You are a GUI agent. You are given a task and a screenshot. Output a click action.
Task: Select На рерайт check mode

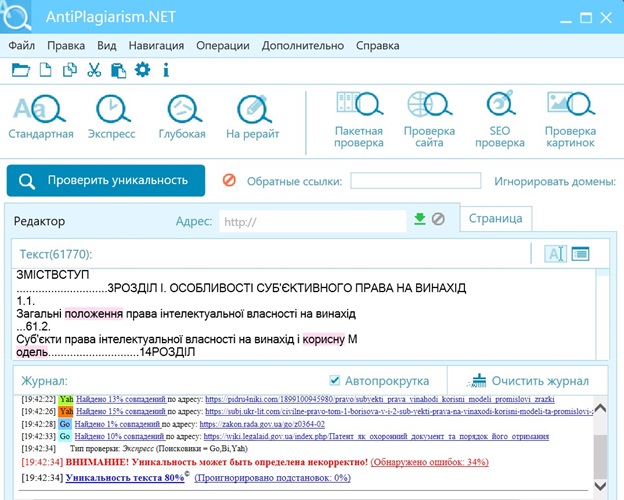pyautogui.click(x=253, y=116)
